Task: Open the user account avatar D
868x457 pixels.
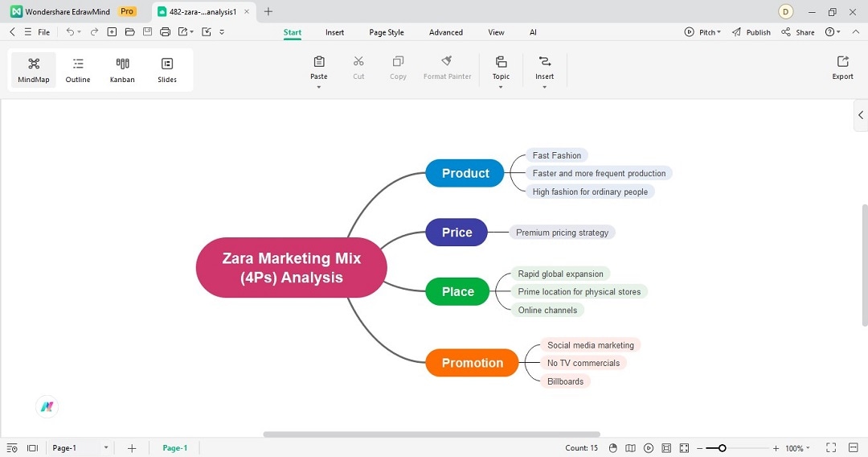Action: click(785, 11)
